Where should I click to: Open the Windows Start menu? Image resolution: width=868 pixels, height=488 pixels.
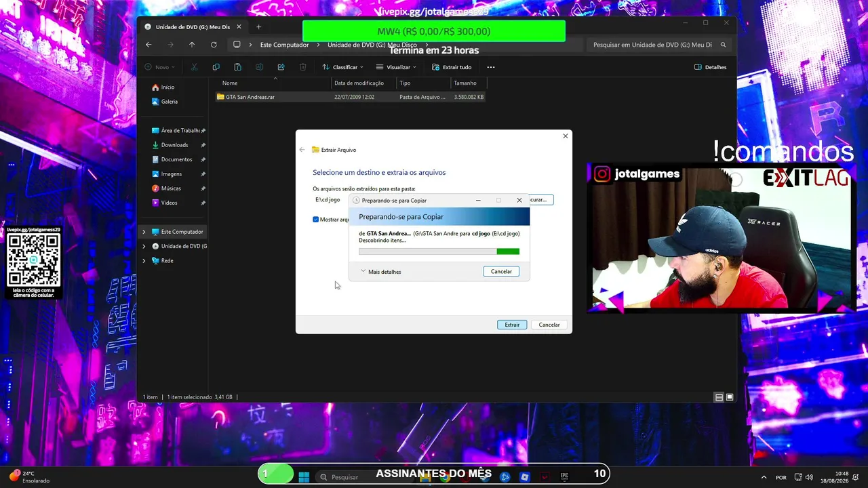click(304, 476)
